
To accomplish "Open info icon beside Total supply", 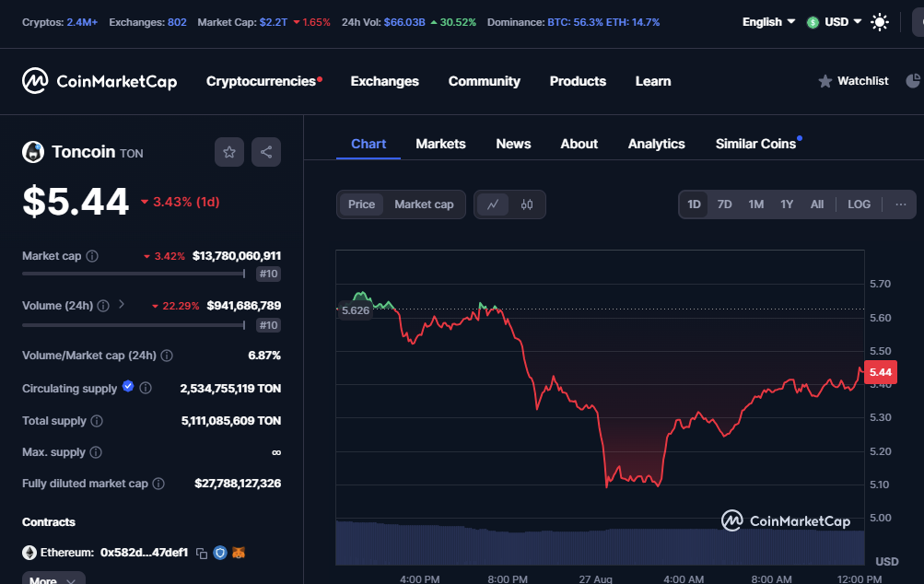I will click(97, 421).
